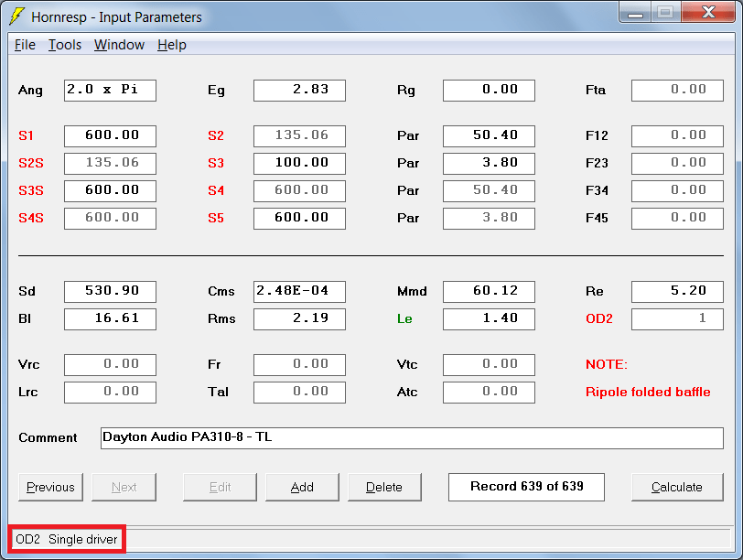
Task: Select the Re field showing 5.20
Action: point(678,291)
